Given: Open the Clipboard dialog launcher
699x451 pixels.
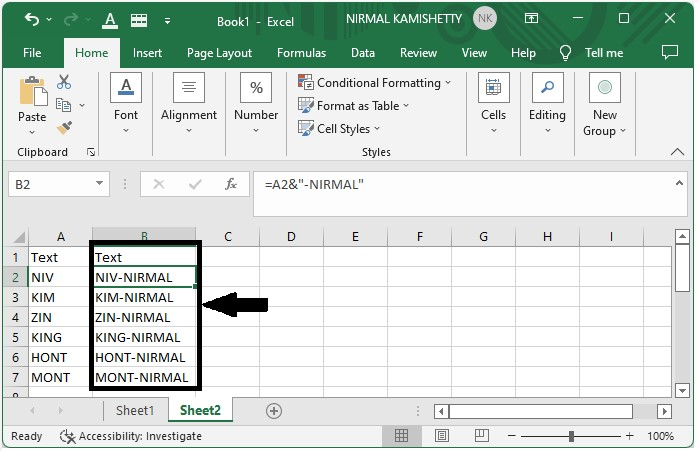Looking at the screenshot, I should tap(91, 152).
